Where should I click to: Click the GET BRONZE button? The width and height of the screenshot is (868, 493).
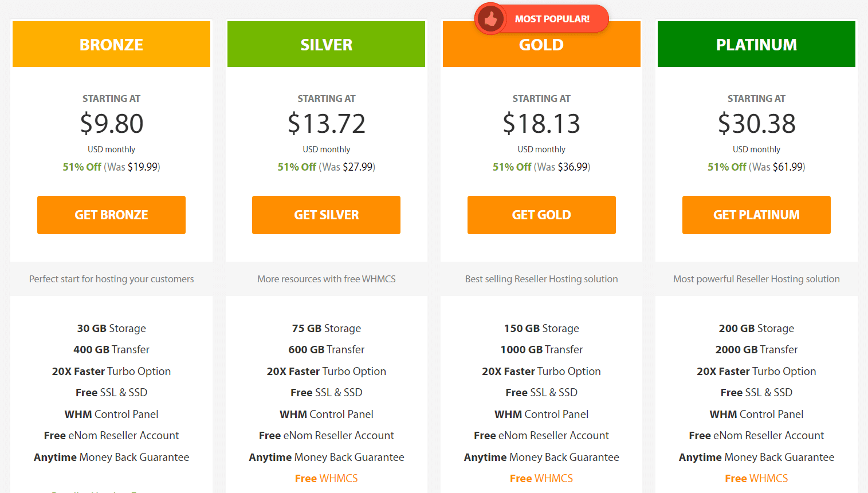(x=111, y=215)
